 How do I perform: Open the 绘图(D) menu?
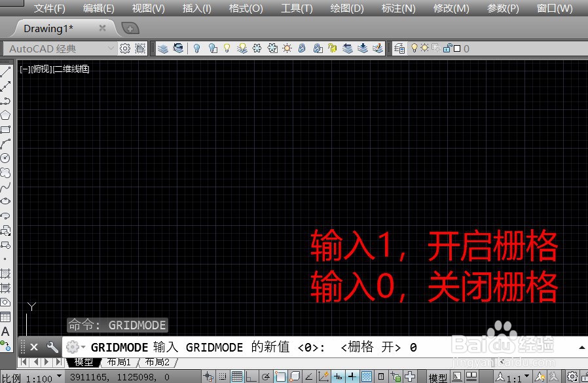pos(347,9)
